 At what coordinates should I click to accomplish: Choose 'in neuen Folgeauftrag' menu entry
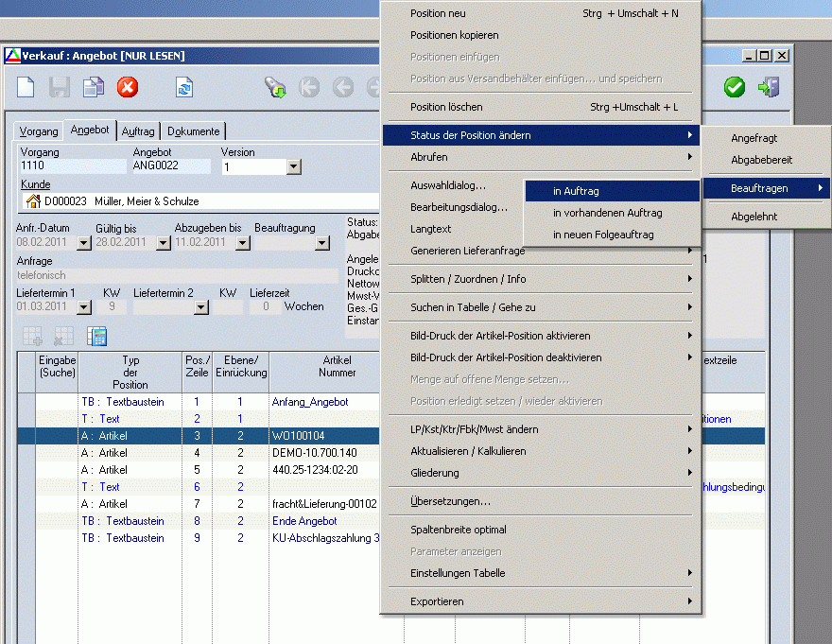pyautogui.click(x=602, y=235)
